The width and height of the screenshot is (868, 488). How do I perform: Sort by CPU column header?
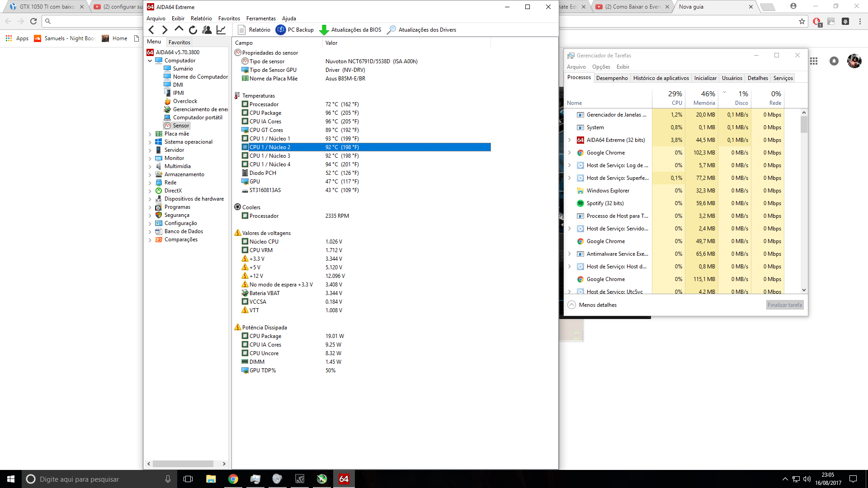[669, 98]
